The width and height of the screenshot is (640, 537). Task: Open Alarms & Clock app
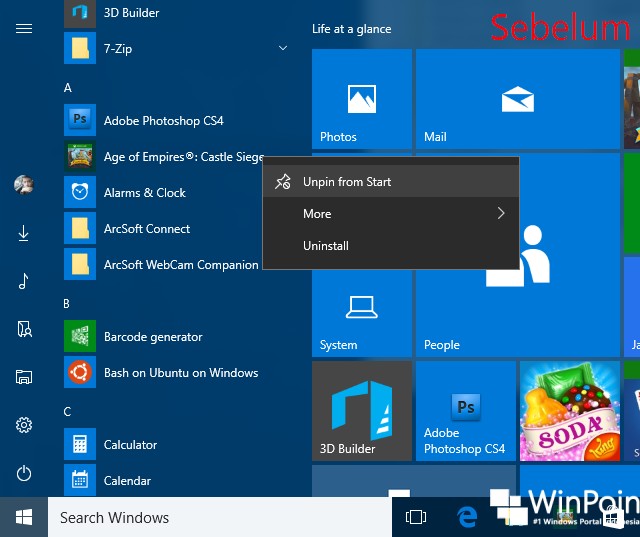click(x=163, y=192)
